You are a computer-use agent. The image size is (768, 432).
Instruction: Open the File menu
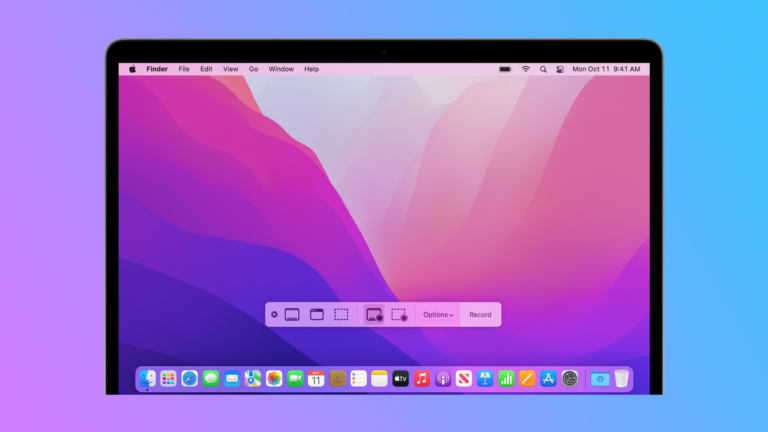[184, 69]
